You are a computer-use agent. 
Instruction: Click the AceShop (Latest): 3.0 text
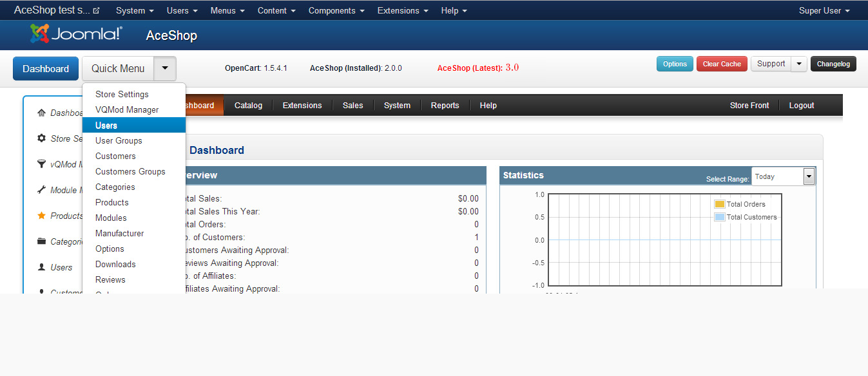click(x=478, y=68)
